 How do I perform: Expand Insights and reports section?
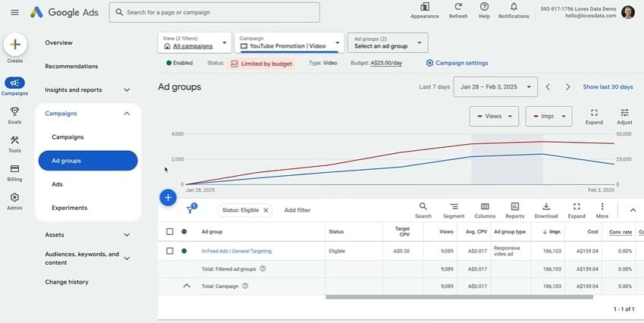coord(127,90)
